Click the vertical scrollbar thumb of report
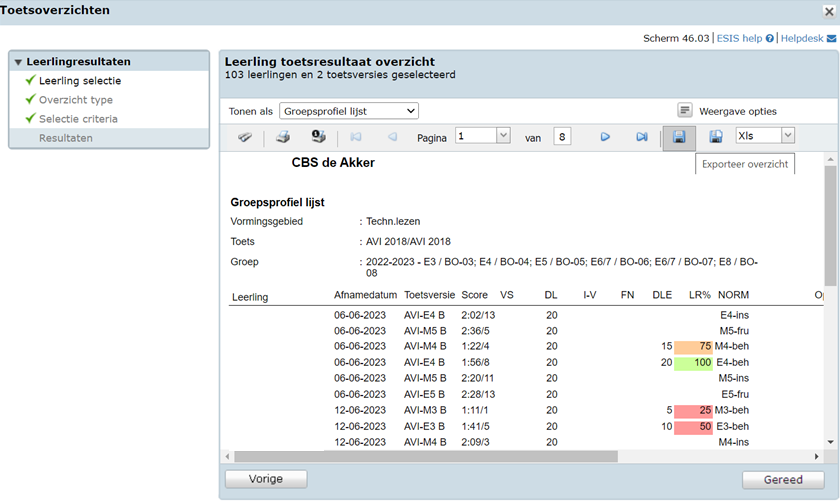Viewport: 840px width, 502px height. click(830, 225)
